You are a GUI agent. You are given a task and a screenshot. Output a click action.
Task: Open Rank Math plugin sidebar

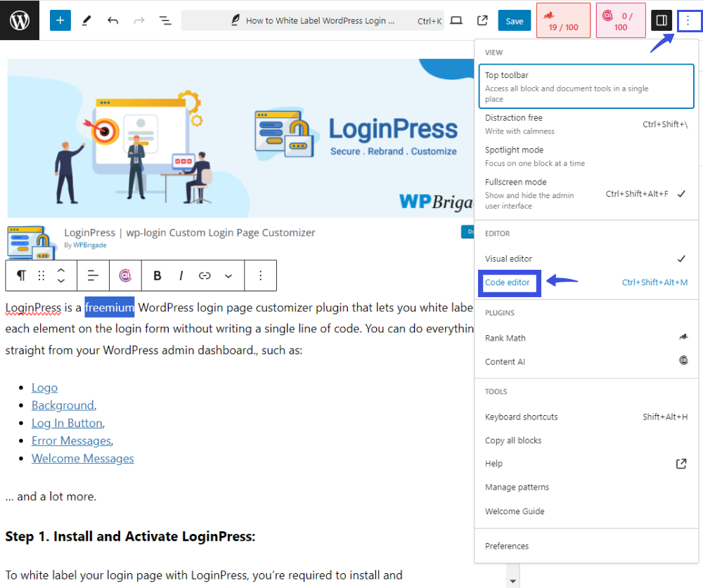[x=586, y=338]
